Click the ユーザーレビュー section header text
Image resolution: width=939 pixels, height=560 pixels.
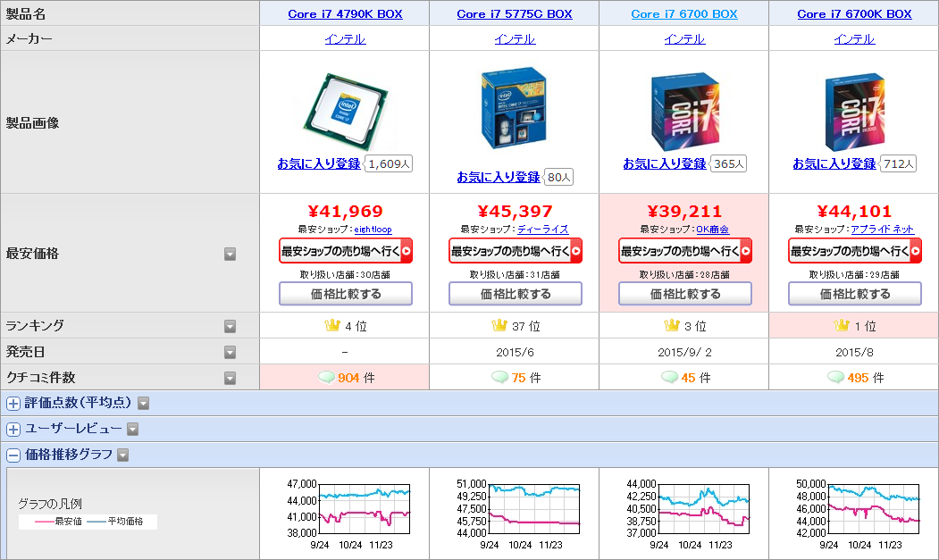73,429
